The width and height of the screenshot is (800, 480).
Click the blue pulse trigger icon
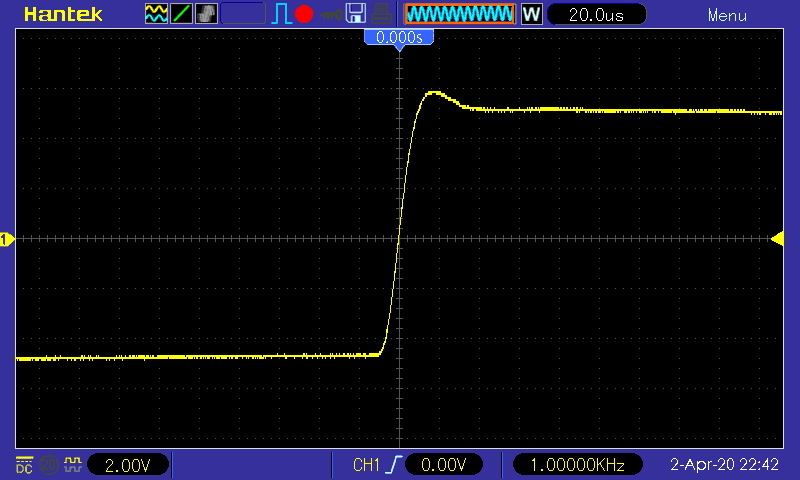(281, 14)
